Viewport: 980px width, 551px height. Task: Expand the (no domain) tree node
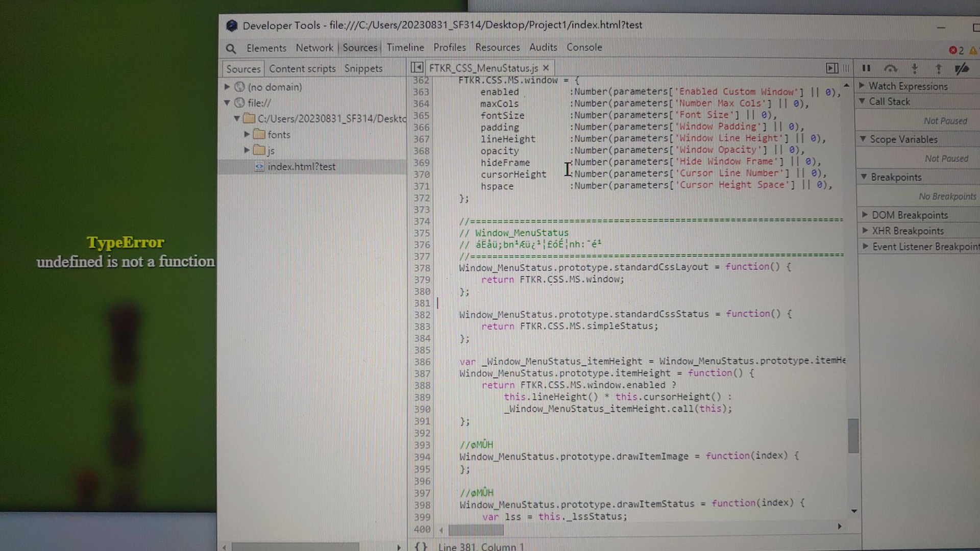tap(227, 87)
